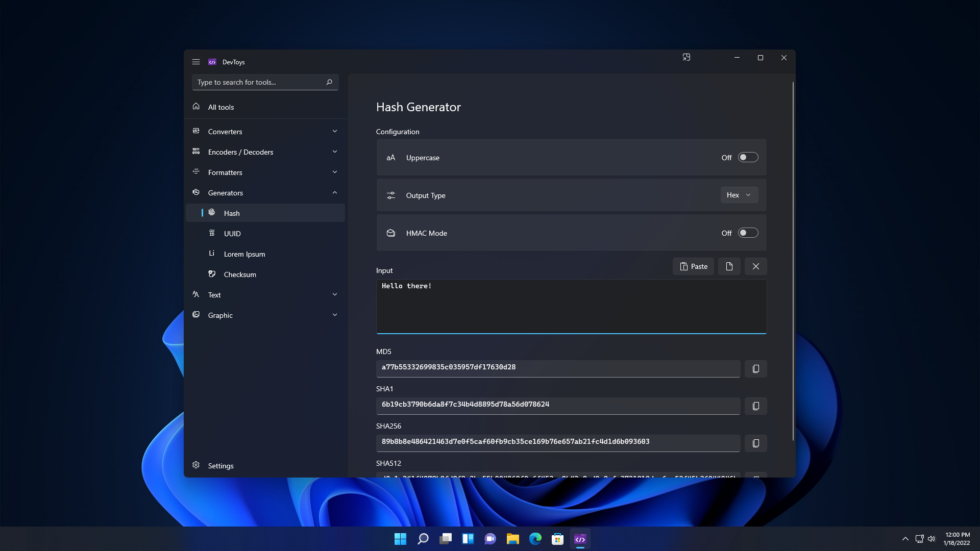The height and width of the screenshot is (551, 980).
Task: Clear the input using the X icon
Action: [x=755, y=266]
